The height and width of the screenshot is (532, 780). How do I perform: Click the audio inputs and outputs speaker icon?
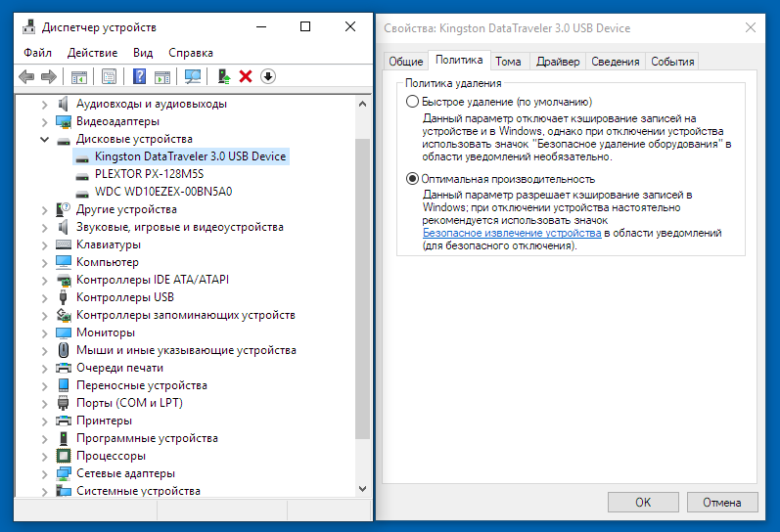(x=64, y=104)
